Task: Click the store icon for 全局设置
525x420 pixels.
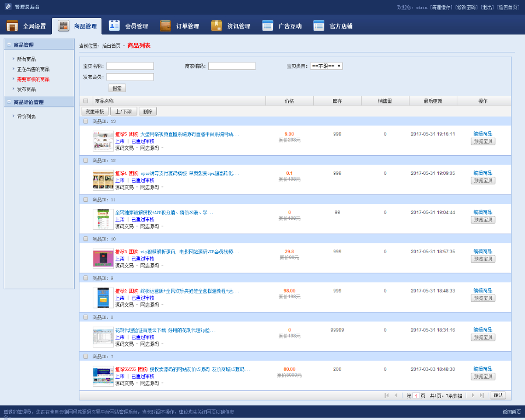Action: tap(12, 26)
